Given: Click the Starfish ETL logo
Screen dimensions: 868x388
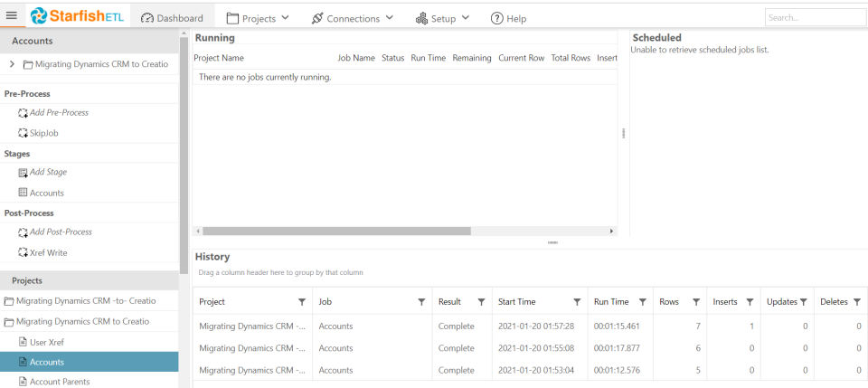Looking at the screenshot, I should [x=76, y=16].
